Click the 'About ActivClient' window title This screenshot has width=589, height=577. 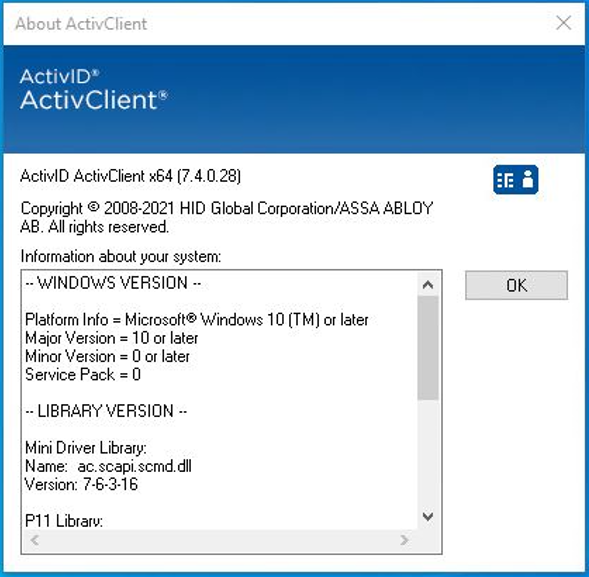click(81, 24)
